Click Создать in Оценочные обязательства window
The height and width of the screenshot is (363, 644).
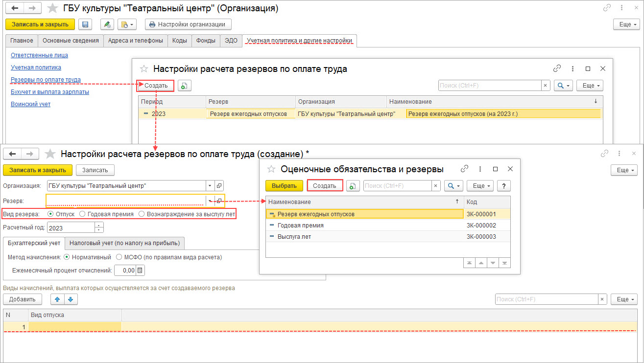tap(324, 185)
